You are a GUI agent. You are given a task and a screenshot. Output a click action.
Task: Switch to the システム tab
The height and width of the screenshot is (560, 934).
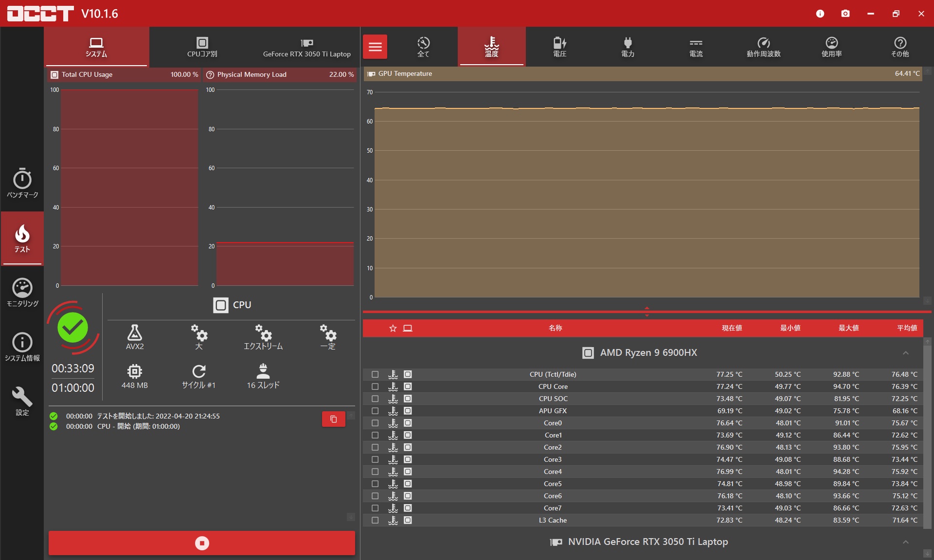96,47
